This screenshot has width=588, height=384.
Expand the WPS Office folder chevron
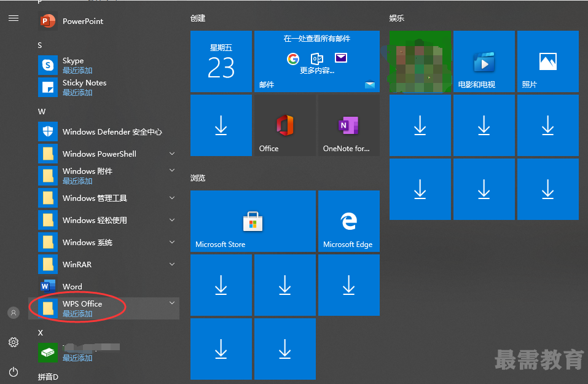172,303
